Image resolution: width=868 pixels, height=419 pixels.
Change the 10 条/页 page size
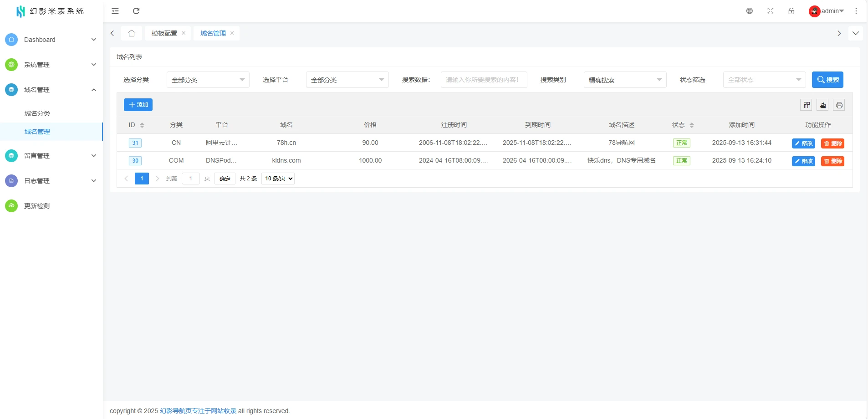click(x=278, y=179)
